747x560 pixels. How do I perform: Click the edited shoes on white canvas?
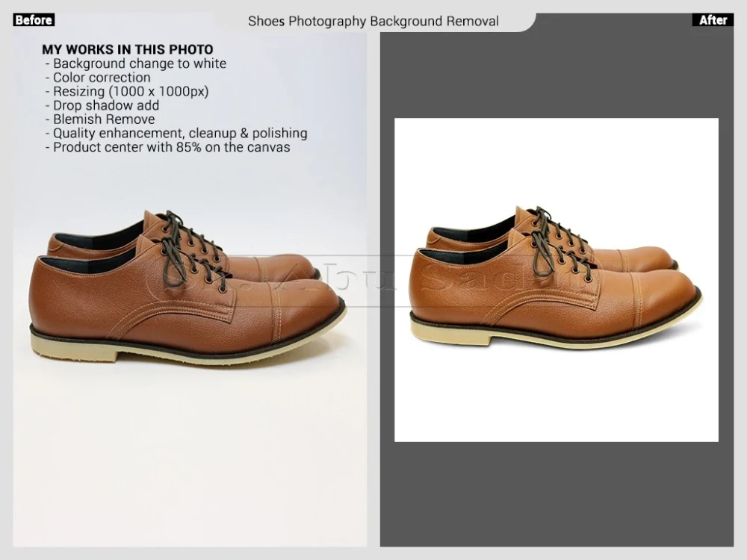pos(556,277)
